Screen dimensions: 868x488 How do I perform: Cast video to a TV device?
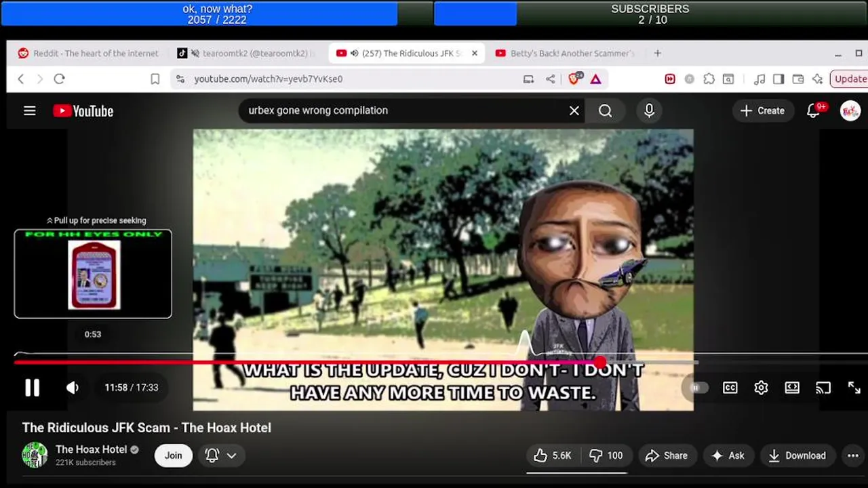tap(823, 388)
